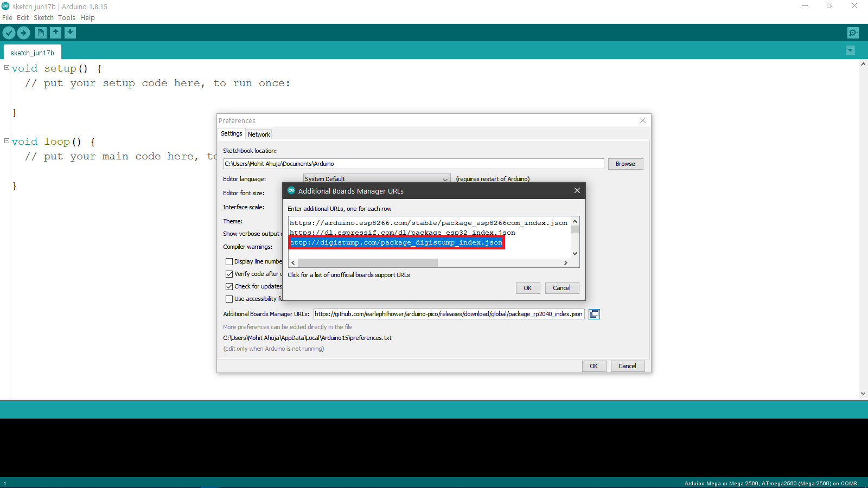Switch to the Network tab in Preferences
Image resolution: width=868 pixels, height=488 pixels.
(259, 134)
